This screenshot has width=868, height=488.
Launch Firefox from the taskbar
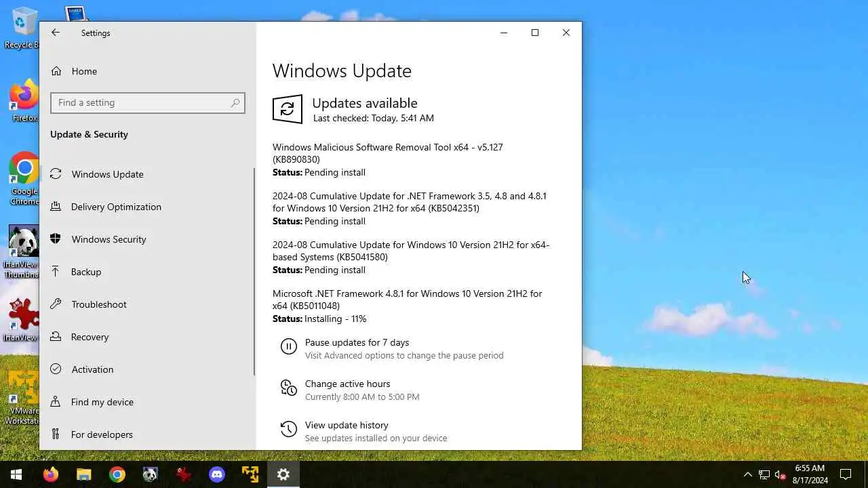click(x=51, y=474)
